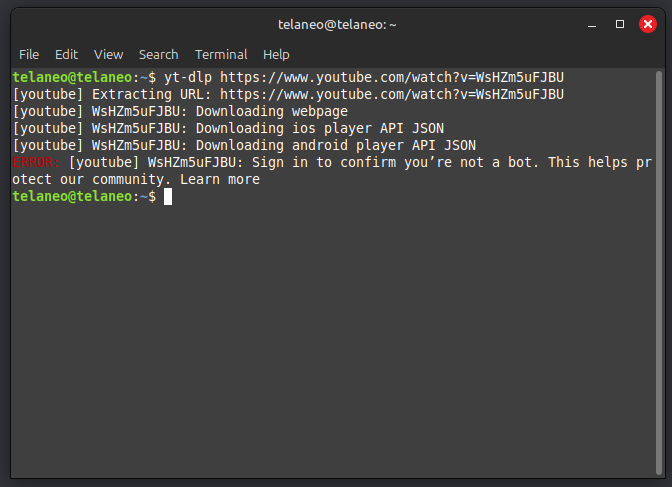Open the Search menu

click(158, 54)
